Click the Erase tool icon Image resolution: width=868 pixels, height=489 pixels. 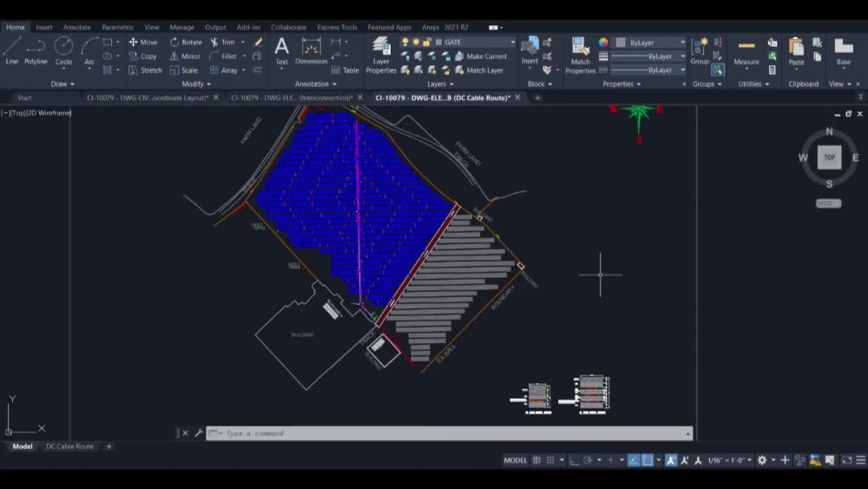258,42
